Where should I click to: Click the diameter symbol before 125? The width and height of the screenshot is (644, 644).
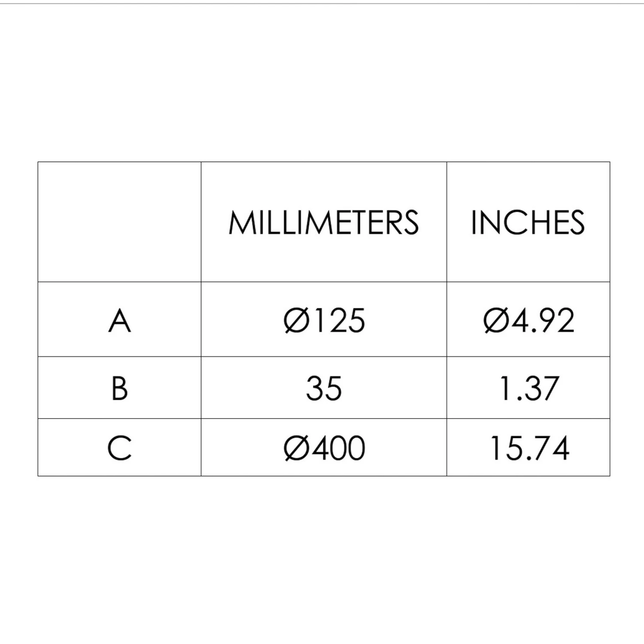(296, 321)
